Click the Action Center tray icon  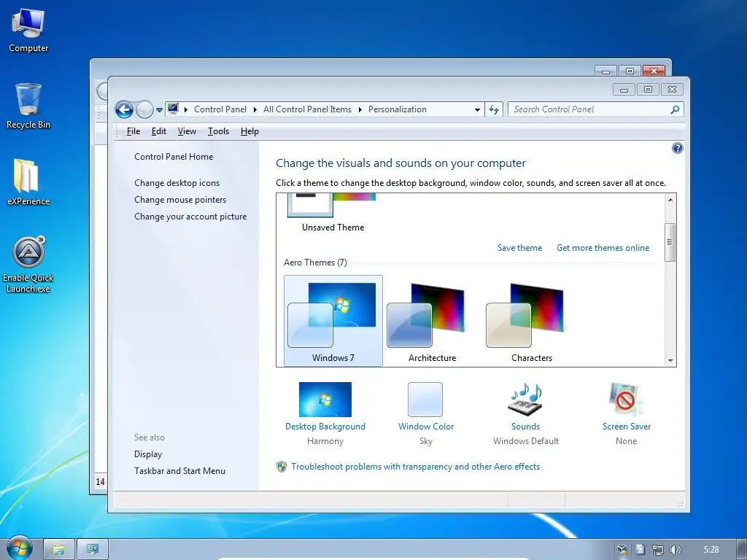point(640,550)
